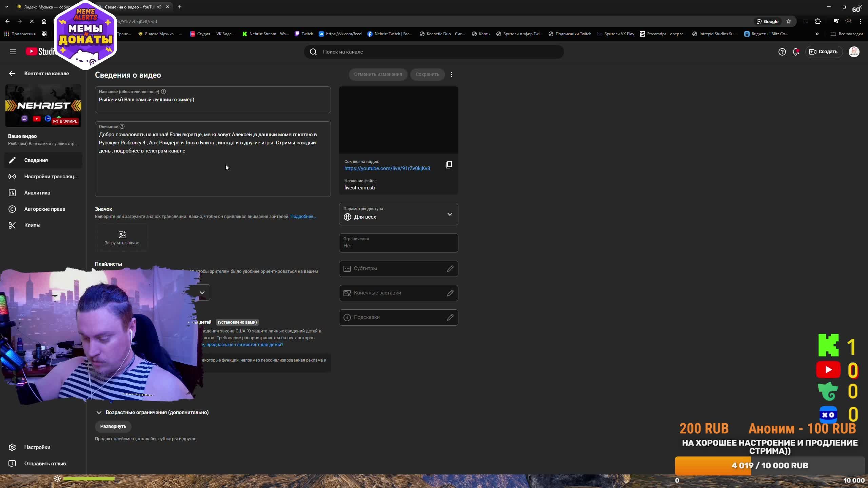Edit cards (Подсказки) pencil icon
The width and height of the screenshot is (868, 488).
[450, 318]
